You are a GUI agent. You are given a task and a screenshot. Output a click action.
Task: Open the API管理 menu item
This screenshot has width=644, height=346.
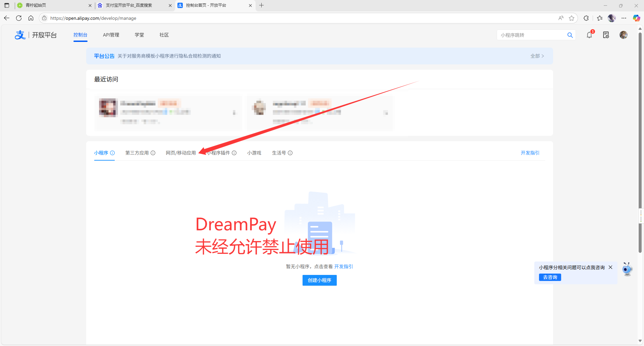(x=111, y=35)
